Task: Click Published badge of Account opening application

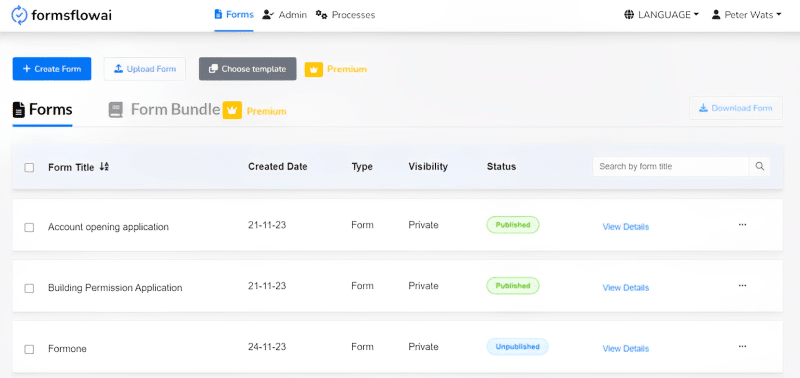Action: click(x=513, y=225)
